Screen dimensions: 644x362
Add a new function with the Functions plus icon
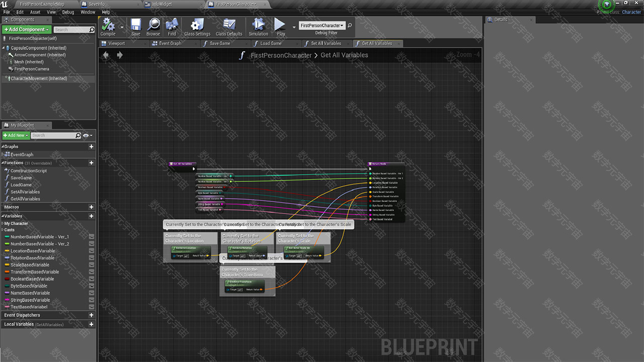[x=91, y=163]
